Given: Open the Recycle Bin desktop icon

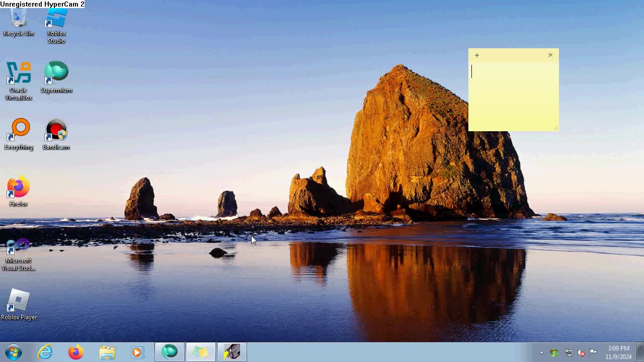Looking at the screenshot, I should click(19, 23).
